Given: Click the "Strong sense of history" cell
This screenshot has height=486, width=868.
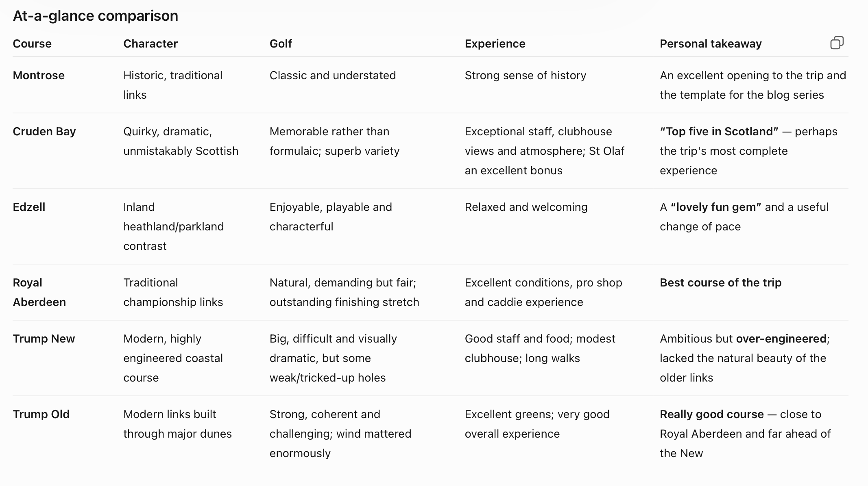Looking at the screenshot, I should point(525,76).
